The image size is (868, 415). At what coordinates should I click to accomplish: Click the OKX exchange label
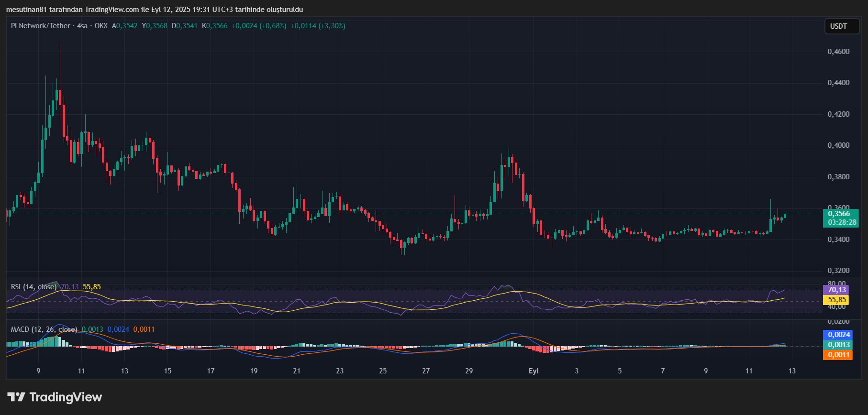point(101,26)
